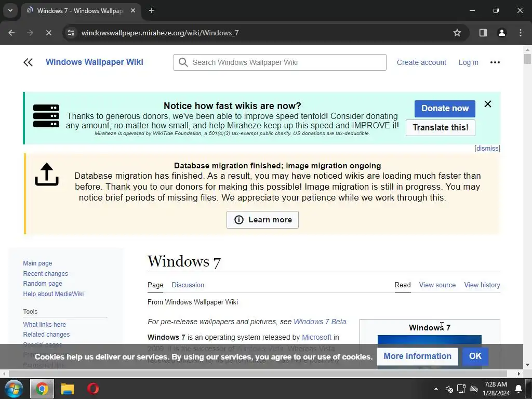Open the Windows Start button
532x399 pixels.
(x=14, y=389)
